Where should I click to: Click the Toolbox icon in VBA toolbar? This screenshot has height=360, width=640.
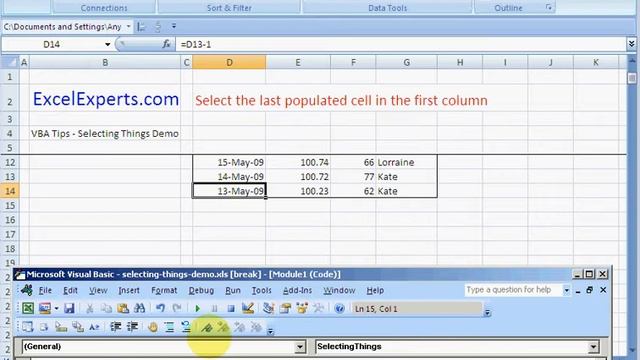(x=318, y=308)
